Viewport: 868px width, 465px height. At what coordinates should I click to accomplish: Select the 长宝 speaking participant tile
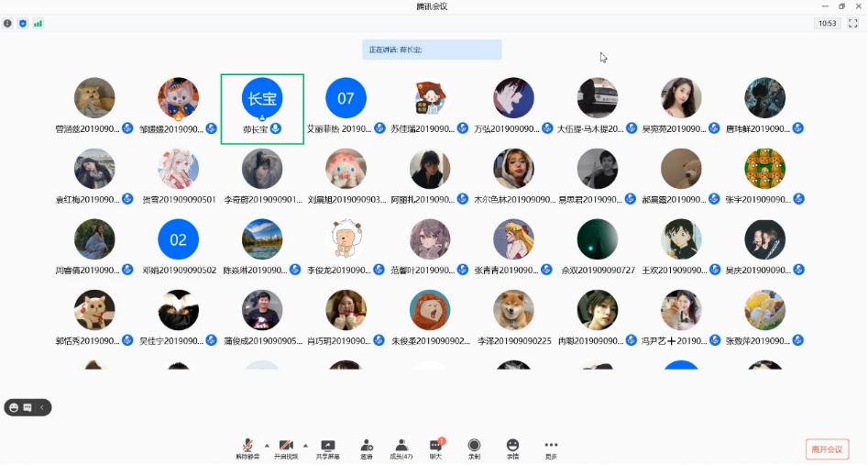pos(262,109)
